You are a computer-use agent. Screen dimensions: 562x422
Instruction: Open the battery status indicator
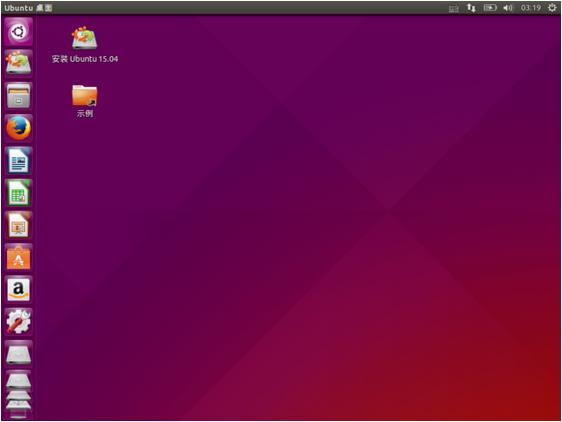coord(490,8)
